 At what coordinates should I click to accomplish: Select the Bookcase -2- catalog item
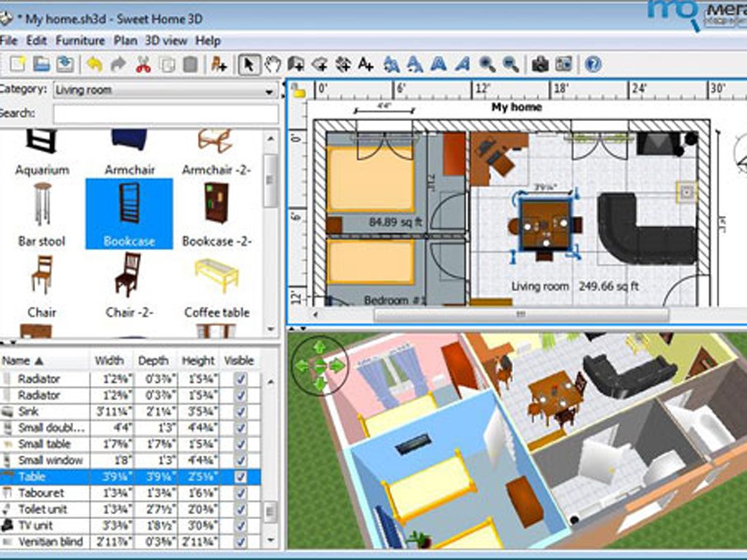(217, 214)
